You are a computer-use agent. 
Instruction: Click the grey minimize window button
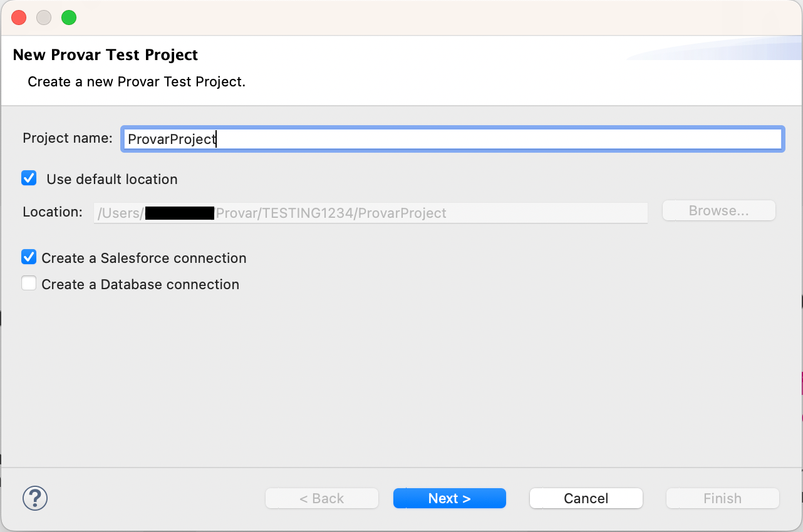[44, 18]
